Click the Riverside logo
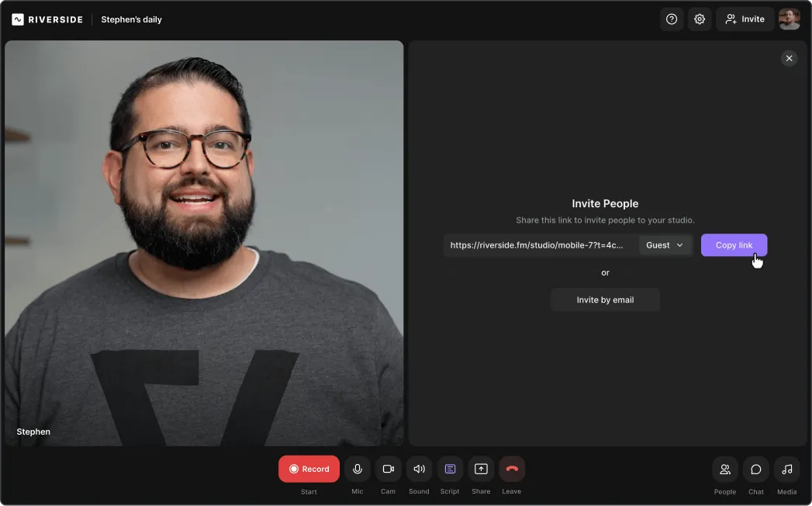Screen dimensions: 812x506 [47, 19]
